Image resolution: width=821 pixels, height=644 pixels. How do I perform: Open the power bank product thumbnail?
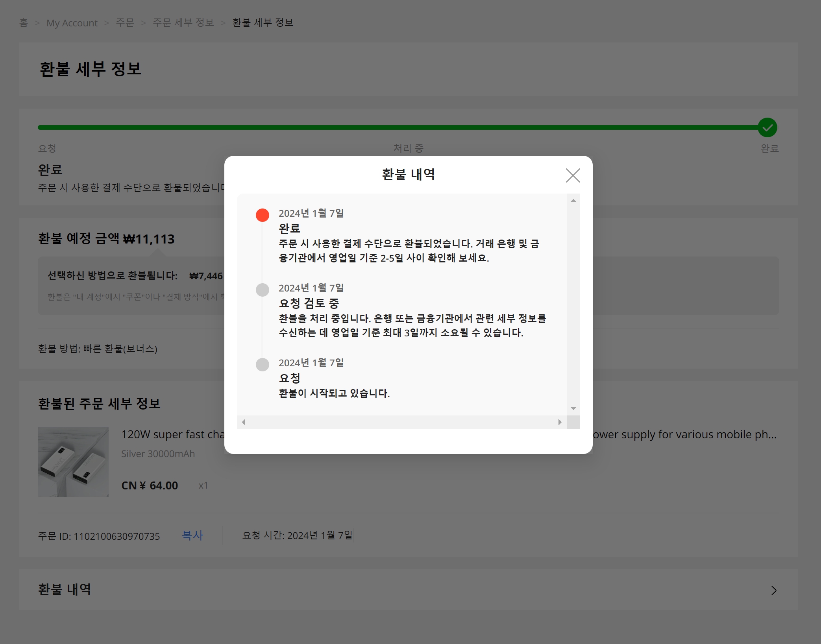73,461
